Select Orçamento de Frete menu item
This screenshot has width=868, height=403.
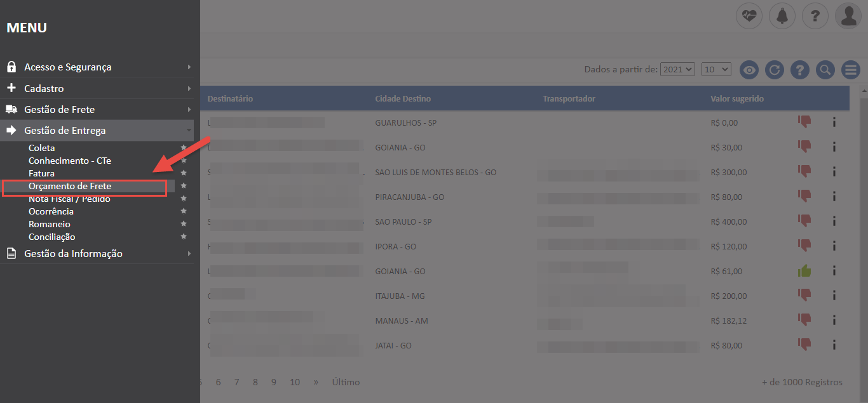point(70,186)
